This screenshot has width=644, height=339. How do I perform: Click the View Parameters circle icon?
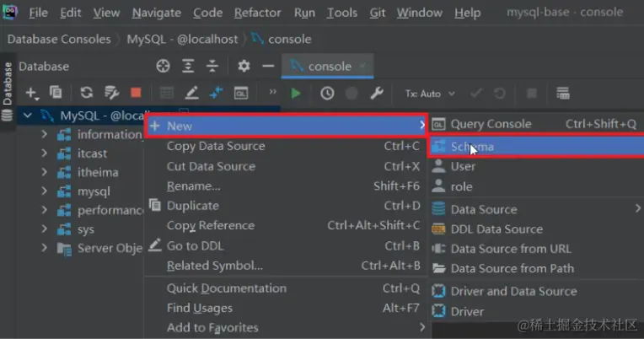tap(352, 94)
